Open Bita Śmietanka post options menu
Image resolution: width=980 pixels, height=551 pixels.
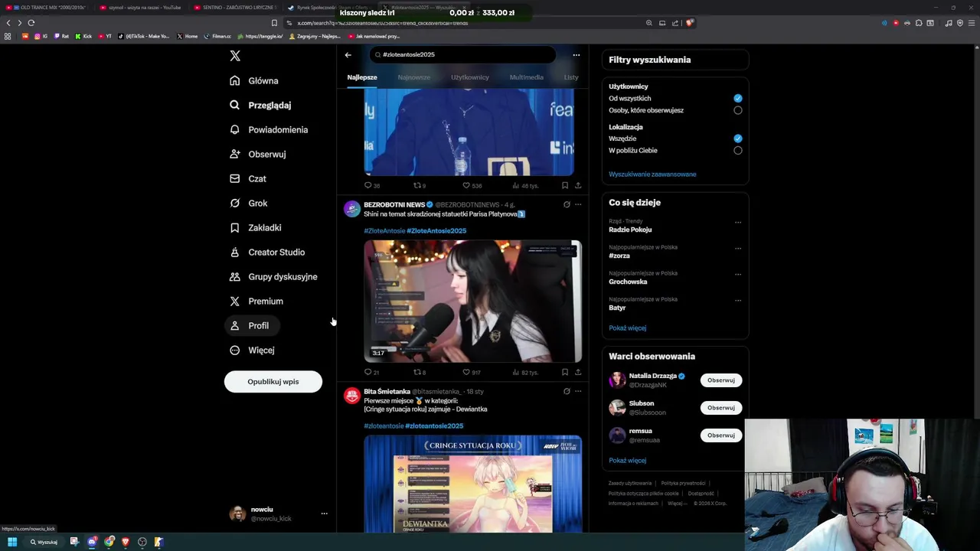click(x=578, y=391)
